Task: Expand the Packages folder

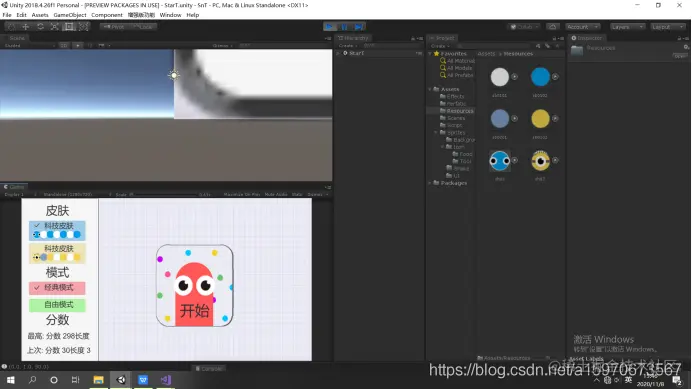Action: click(x=430, y=183)
